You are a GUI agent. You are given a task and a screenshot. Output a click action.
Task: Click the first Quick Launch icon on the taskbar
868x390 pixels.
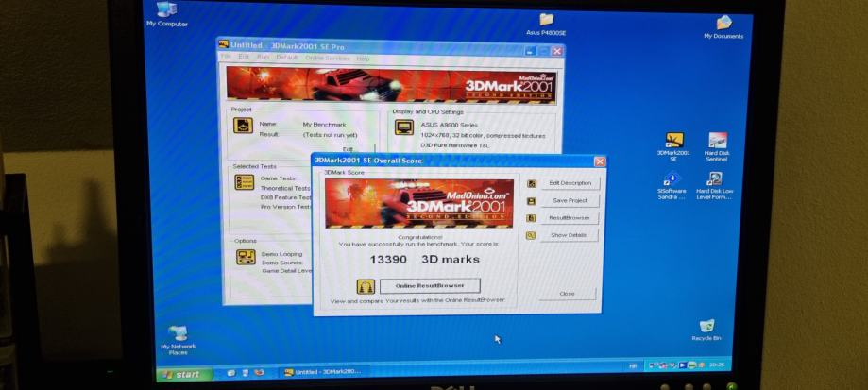230,373
